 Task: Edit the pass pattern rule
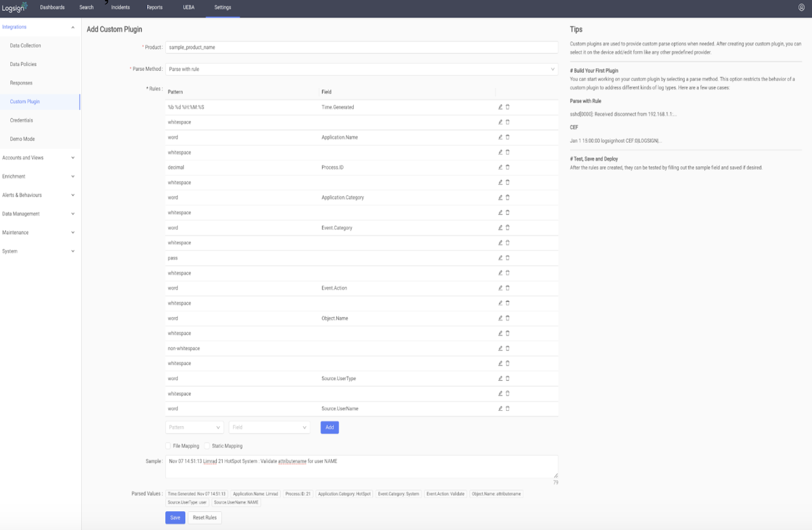point(500,258)
